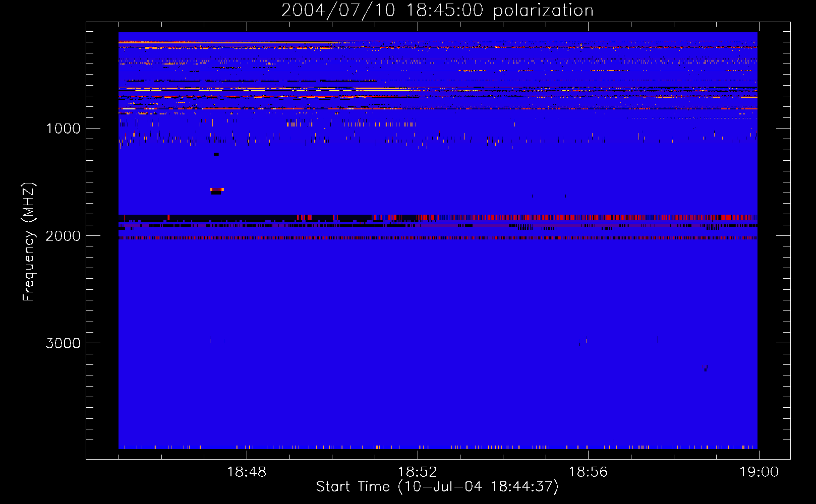
Task: Click the '18:48' time tick label
Action: coord(247,472)
